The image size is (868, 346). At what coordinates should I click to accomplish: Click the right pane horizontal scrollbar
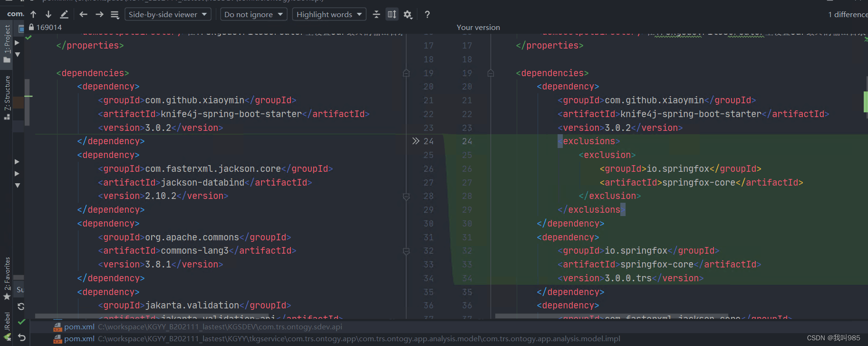[612, 316]
